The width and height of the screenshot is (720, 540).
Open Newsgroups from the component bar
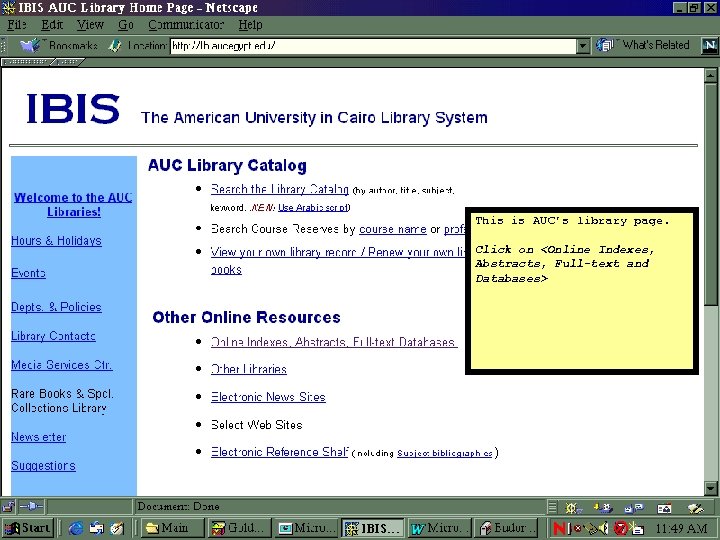(634, 508)
